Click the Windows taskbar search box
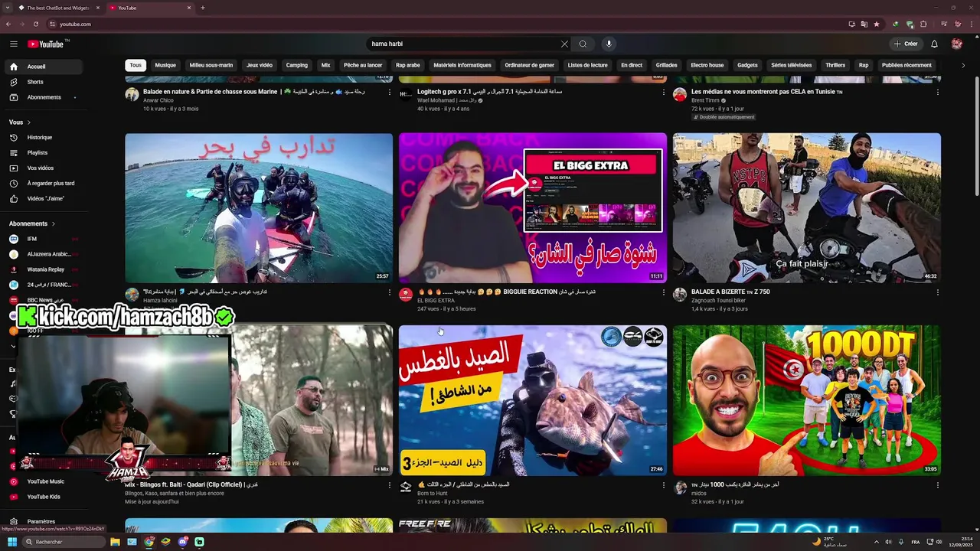The width and height of the screenshot is (980, 551). click(64, 542)
